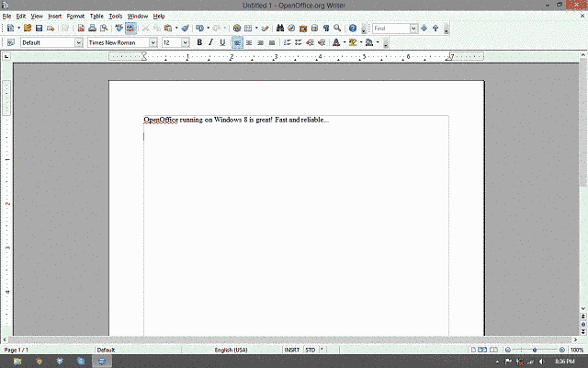Viewport: 588px width, 368px height.
Task: Print the file directly
Action: tap(92, 29)
